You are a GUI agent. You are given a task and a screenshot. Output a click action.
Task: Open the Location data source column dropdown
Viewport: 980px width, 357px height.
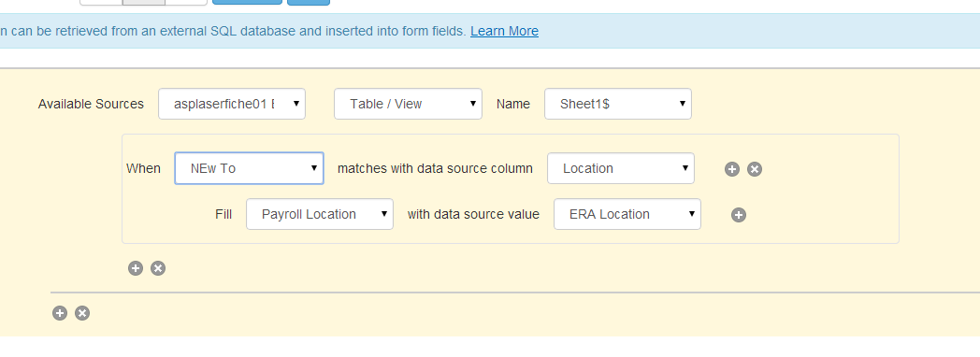point(621,168)
